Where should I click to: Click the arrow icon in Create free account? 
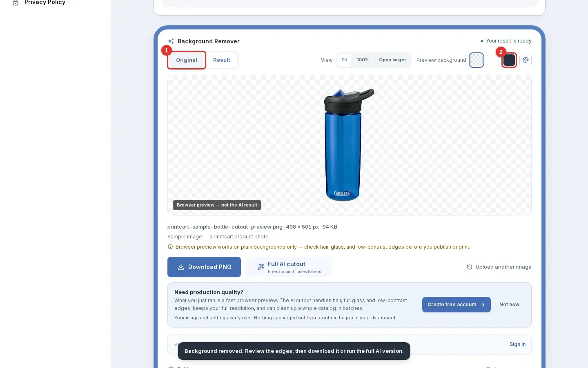pyautogui.click(x=483, y=305)
